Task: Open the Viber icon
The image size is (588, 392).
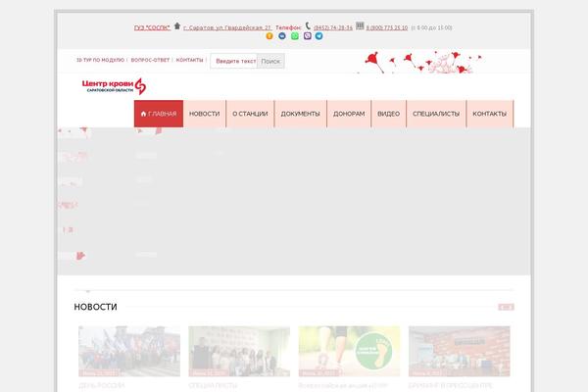Action: click(307, 36)
